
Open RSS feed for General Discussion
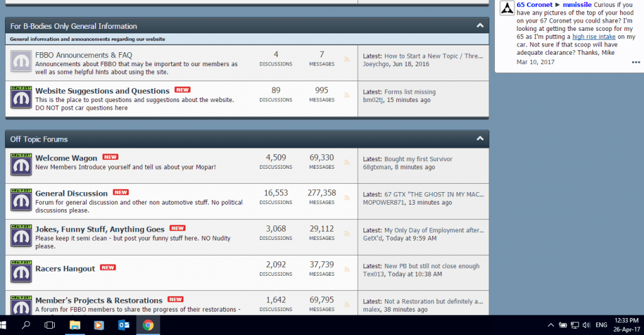[x=347, y=198]
